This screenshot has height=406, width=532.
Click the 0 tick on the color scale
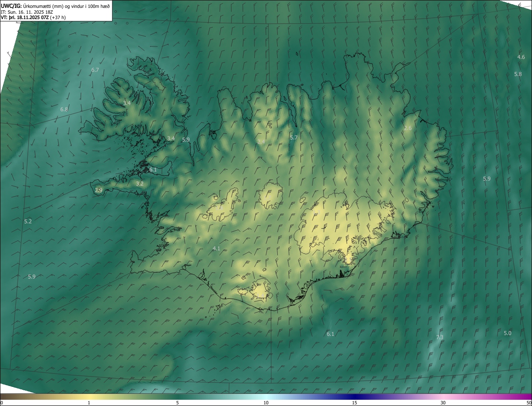click(2, 403)
